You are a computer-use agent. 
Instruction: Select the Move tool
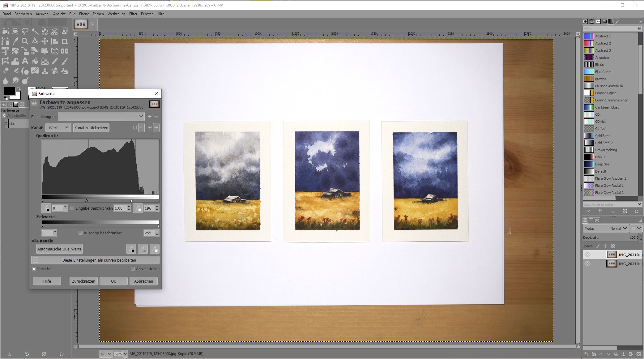click(45, 41)
